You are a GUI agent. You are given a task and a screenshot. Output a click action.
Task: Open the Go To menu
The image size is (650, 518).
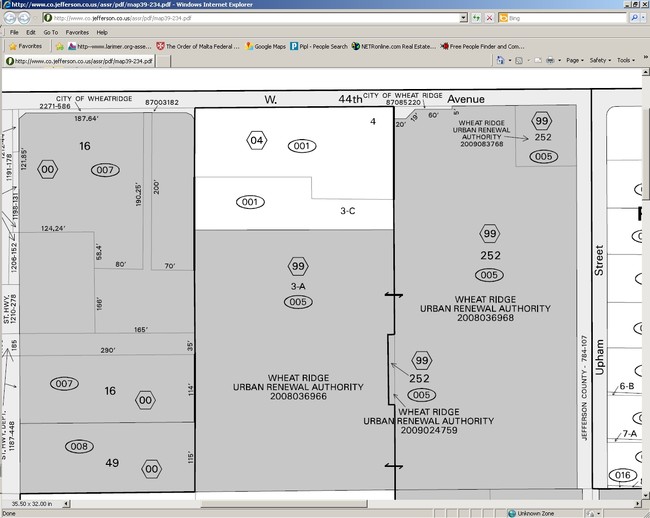50,32
